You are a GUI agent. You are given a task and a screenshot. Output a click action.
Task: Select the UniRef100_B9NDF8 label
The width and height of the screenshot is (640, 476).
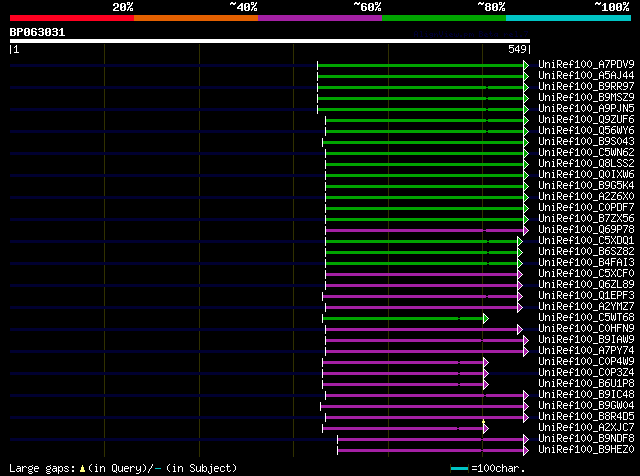point(586,439)
